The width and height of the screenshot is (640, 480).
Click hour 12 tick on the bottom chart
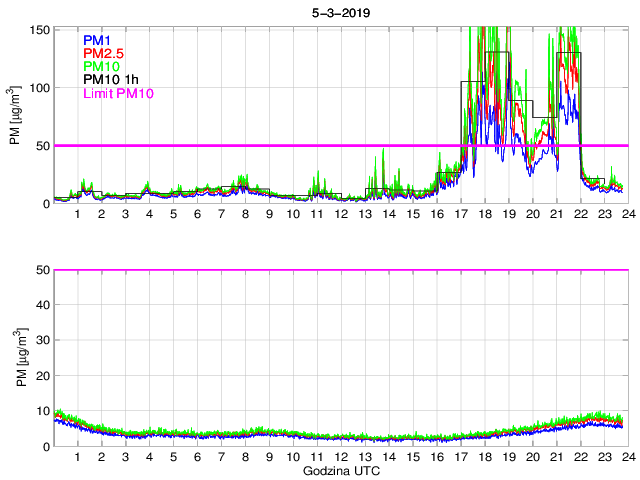(340, 457)
